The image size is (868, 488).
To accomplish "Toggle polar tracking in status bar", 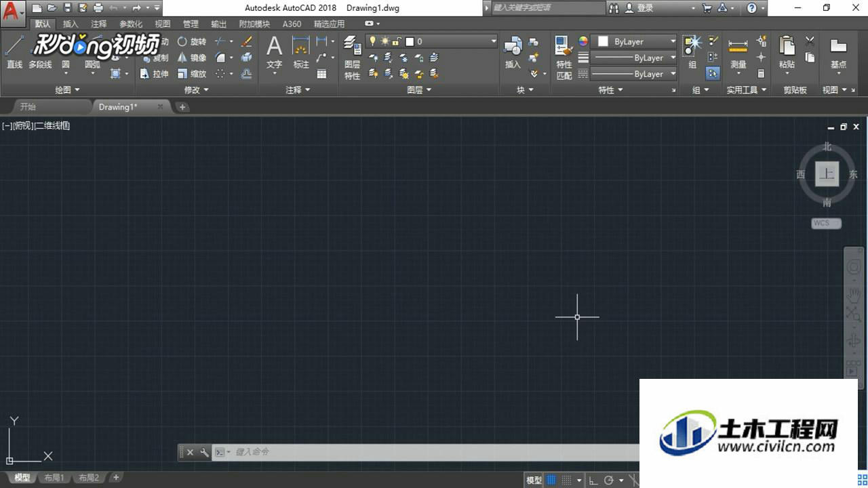I will click(609, 480).
